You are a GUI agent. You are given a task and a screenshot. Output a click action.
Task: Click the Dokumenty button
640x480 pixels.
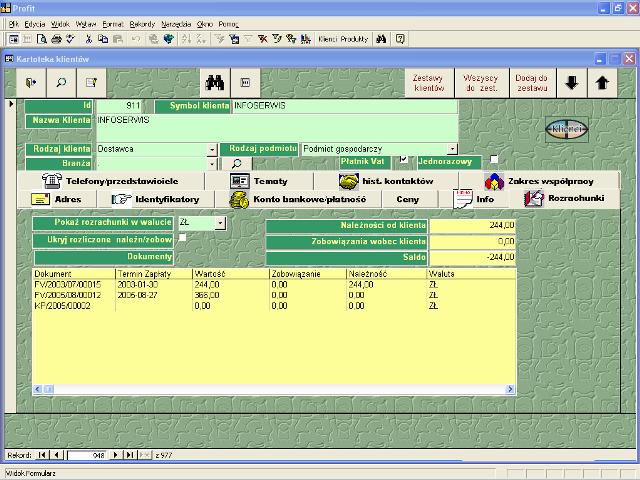(x=104, y=257)
